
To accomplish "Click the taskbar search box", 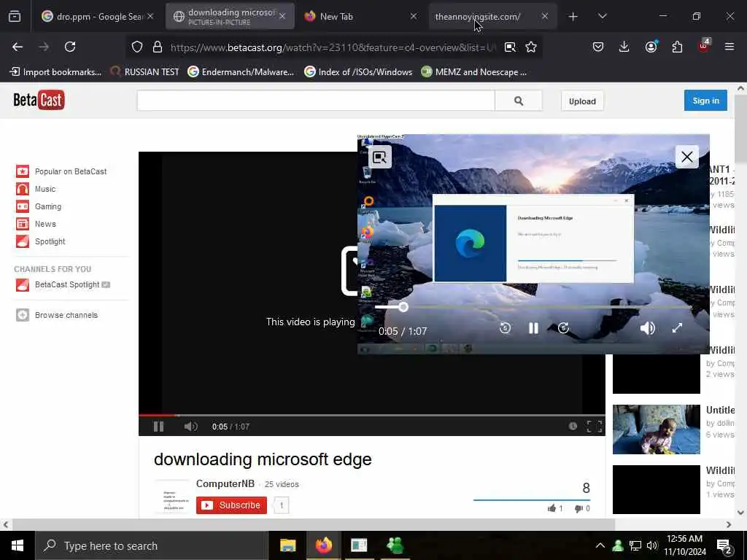I will 152,545.
